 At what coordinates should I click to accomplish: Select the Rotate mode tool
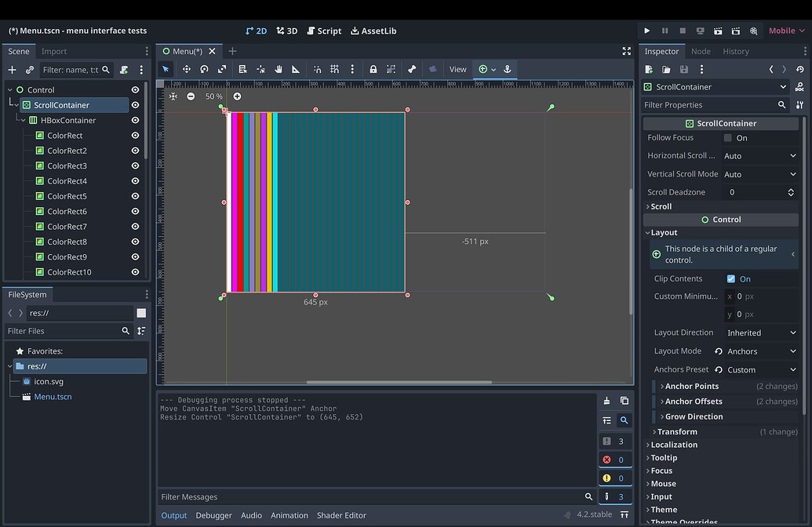204,69
